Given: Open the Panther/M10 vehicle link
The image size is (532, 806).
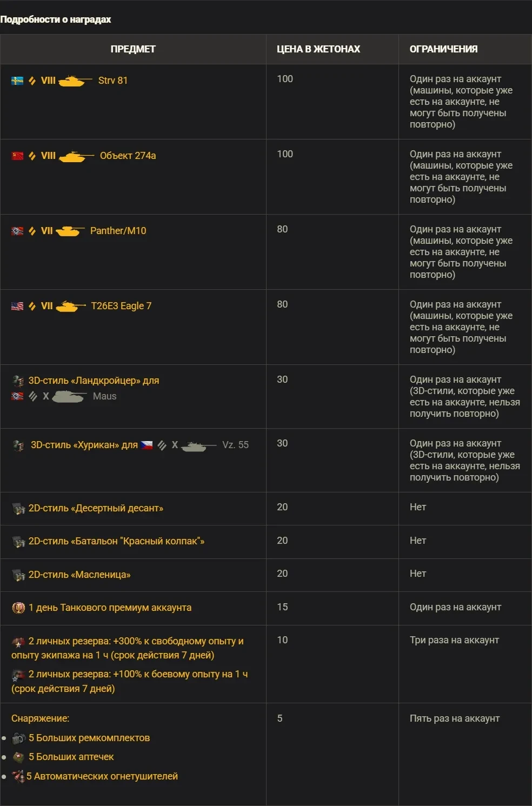Looking at the screenshot, I should (118, 231).
